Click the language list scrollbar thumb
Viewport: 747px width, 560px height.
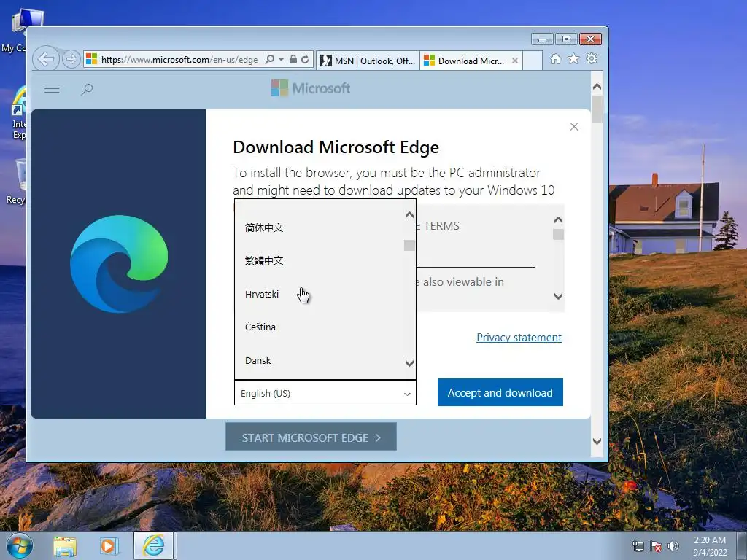(x=409, y=245)
